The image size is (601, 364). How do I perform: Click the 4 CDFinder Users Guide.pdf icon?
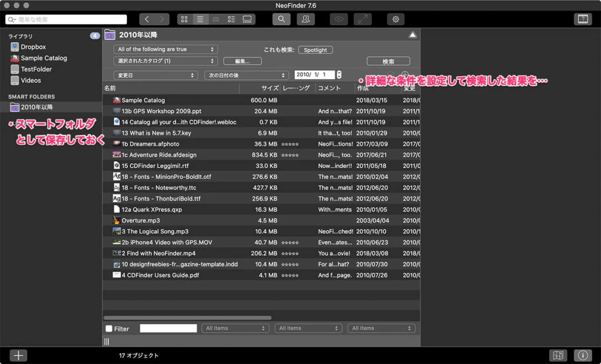[x=117, y=275]
